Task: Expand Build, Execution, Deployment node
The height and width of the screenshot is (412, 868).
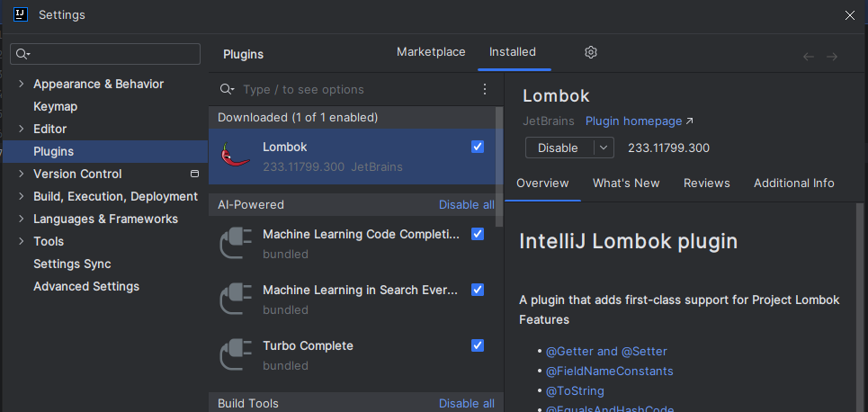Action: [x=22, y=196]
